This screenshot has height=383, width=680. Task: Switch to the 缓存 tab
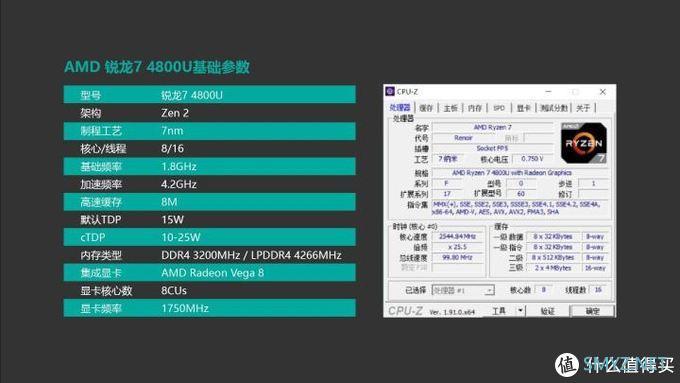[x=426, y=108]
